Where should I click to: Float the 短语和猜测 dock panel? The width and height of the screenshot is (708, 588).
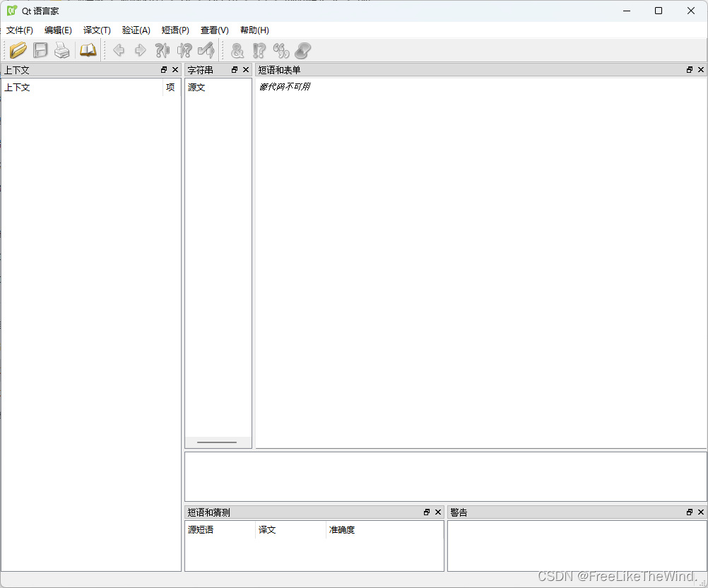click(x=427, y=512)
